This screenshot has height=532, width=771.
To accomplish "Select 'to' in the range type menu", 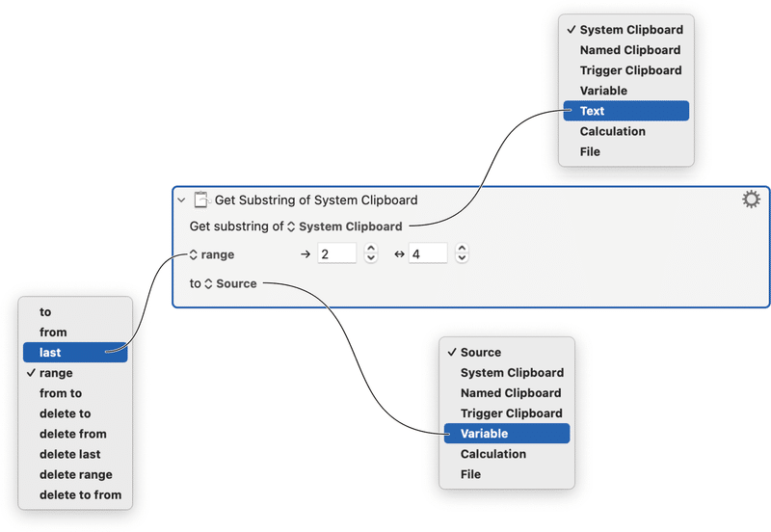I will pos(75,311).
